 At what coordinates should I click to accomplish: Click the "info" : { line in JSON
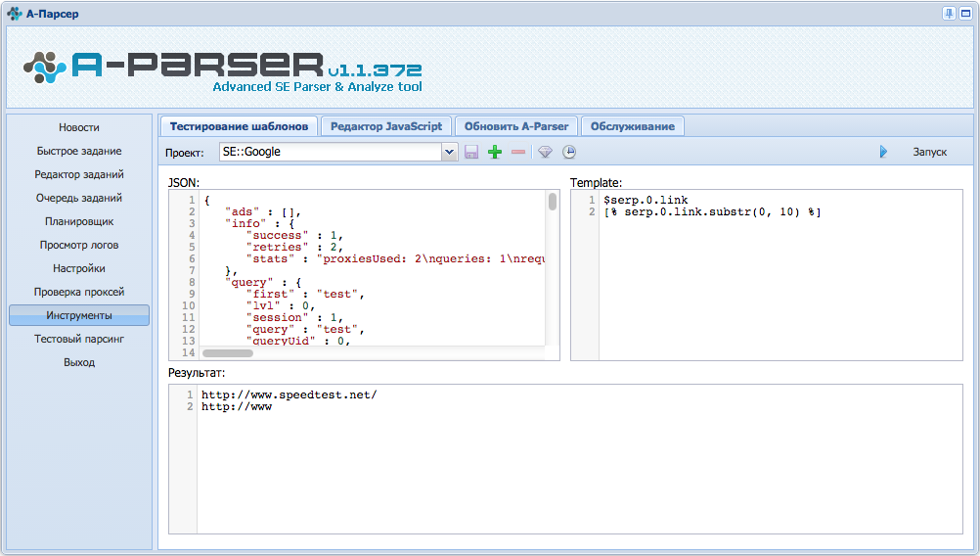pos(259,223)
